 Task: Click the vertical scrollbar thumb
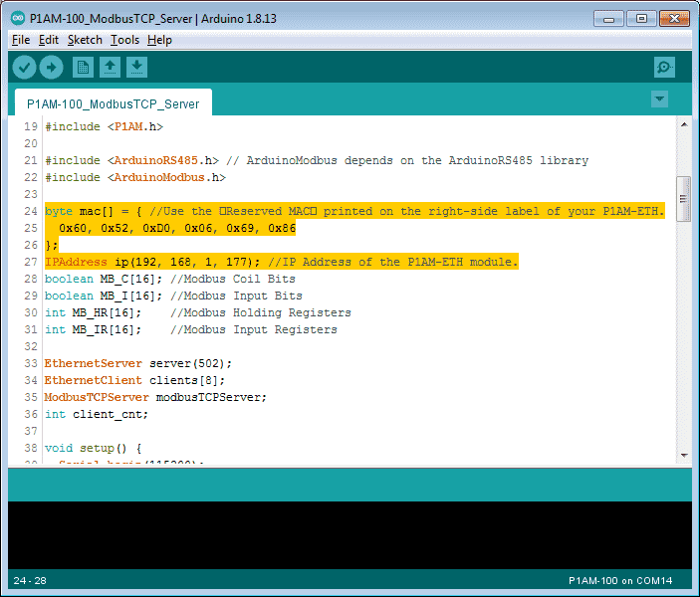click(x=683, y=199)
